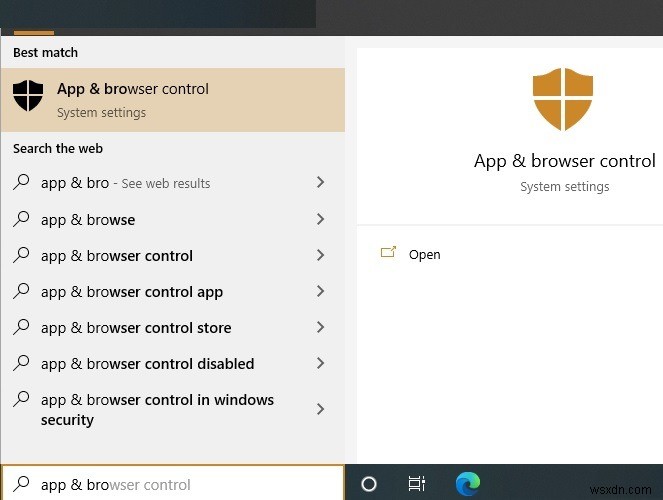The height and width of the screenshot is (500, 663).
Task: Click search icon next to 'app & bro' suggestion
Action: (21, 182)
